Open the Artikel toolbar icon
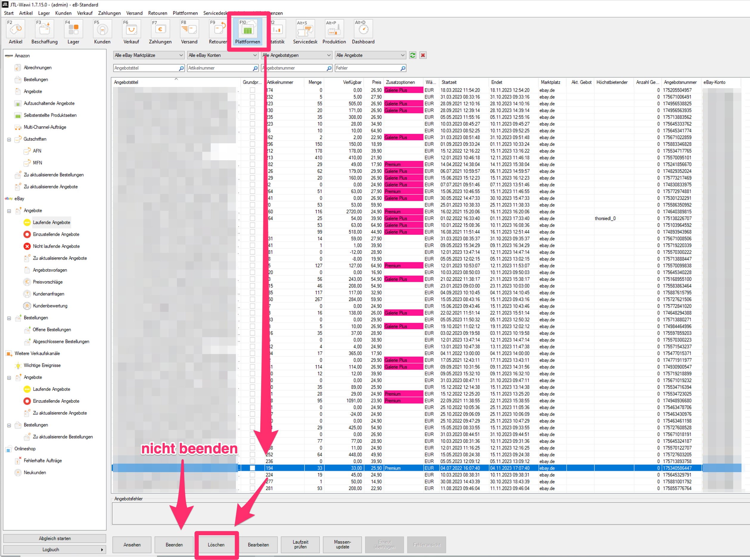Screen dimensions: 750x560 15,29
